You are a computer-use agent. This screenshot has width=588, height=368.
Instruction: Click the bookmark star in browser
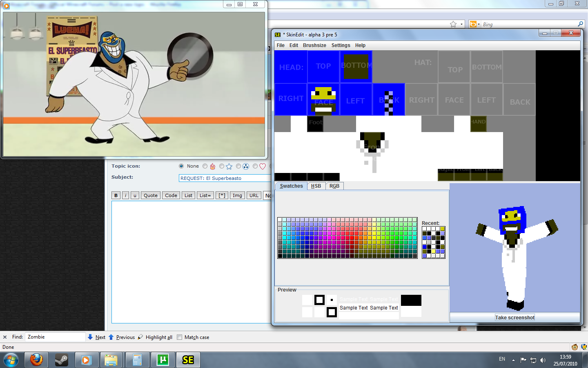pyautogui.click(x=453, y=24)
